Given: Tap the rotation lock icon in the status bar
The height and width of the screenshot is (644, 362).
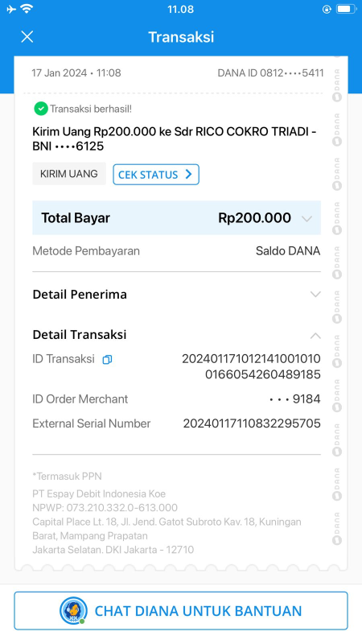Looking at the screenshot, I should [327, 9].
